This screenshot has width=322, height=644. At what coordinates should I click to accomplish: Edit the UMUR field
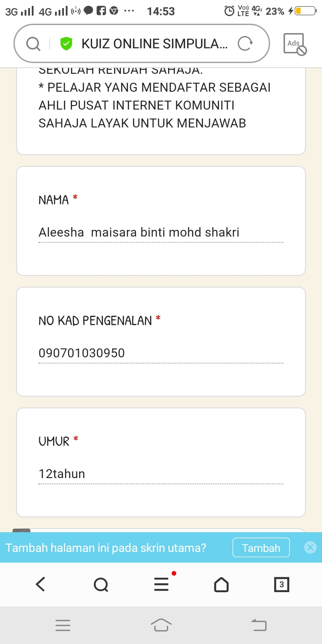(161, 474)
